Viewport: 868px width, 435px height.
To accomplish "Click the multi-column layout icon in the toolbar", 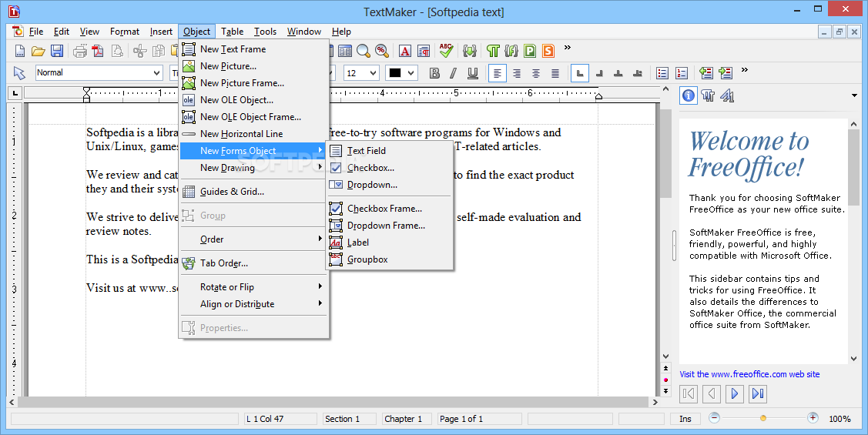I will (345, 52).
